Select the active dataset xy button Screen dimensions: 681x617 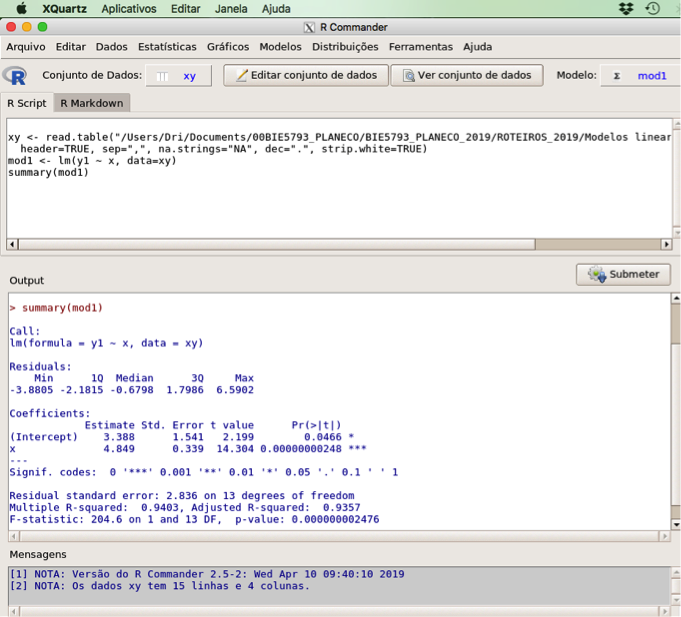click(177, 76)
